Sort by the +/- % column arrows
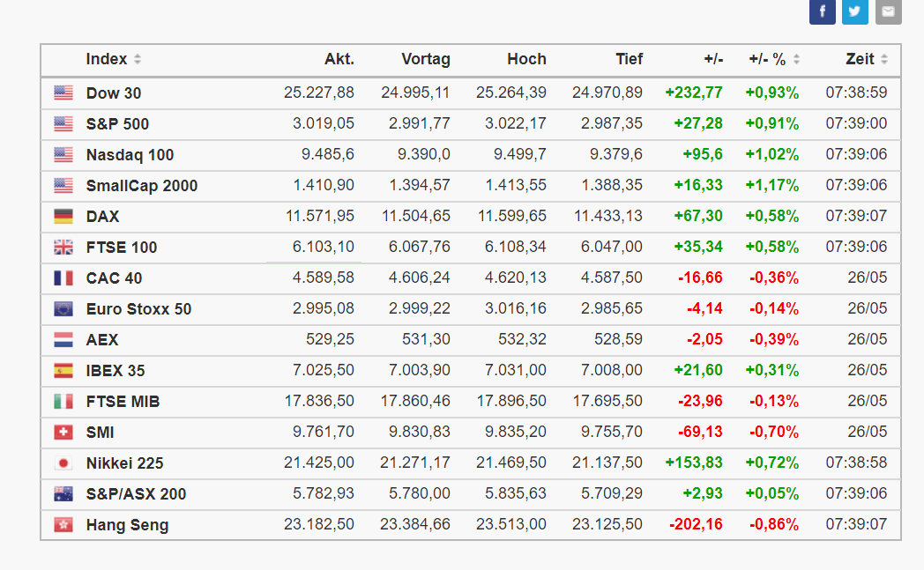Screen dimensions: 924x570 (x=796, y=60)
